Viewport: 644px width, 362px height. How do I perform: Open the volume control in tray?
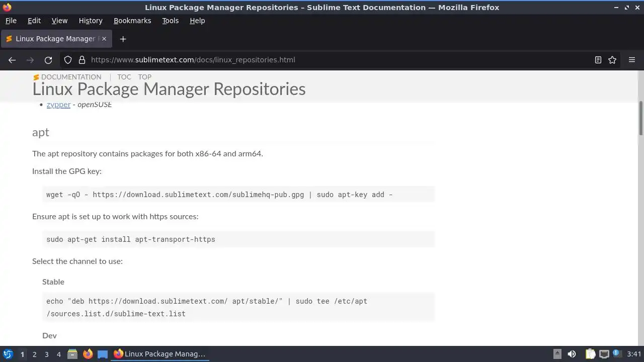tap(572, 354)
